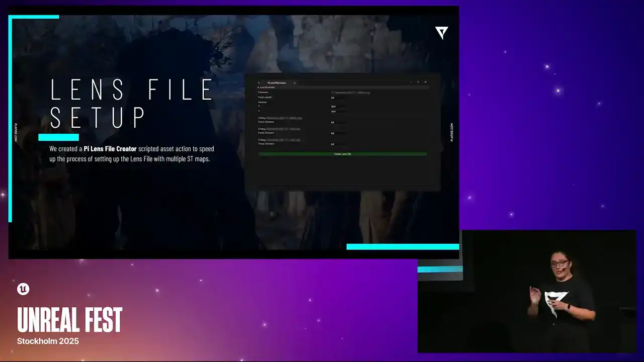Click the second STMap Focus Distance field
This screenshot has height=362, width=644.
[338, 133]
